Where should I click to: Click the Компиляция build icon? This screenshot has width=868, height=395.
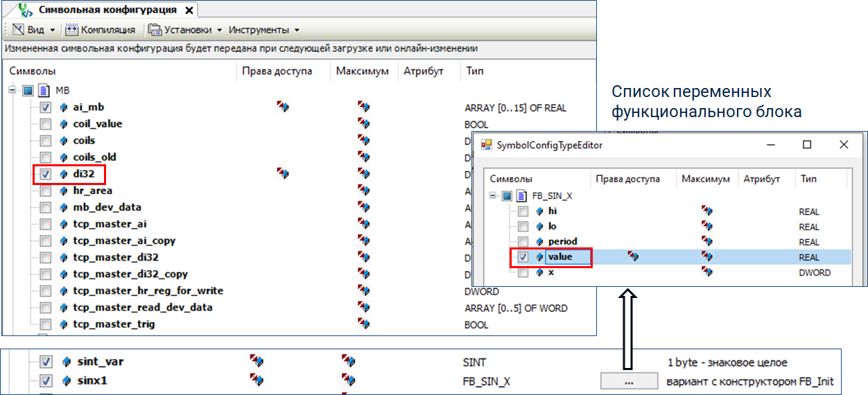(71, 30)
